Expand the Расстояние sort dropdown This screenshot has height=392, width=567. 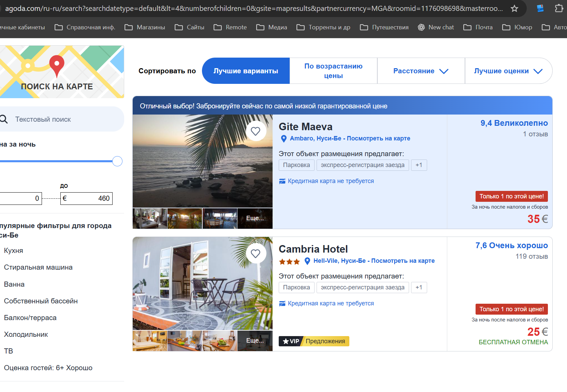point(421,71)
